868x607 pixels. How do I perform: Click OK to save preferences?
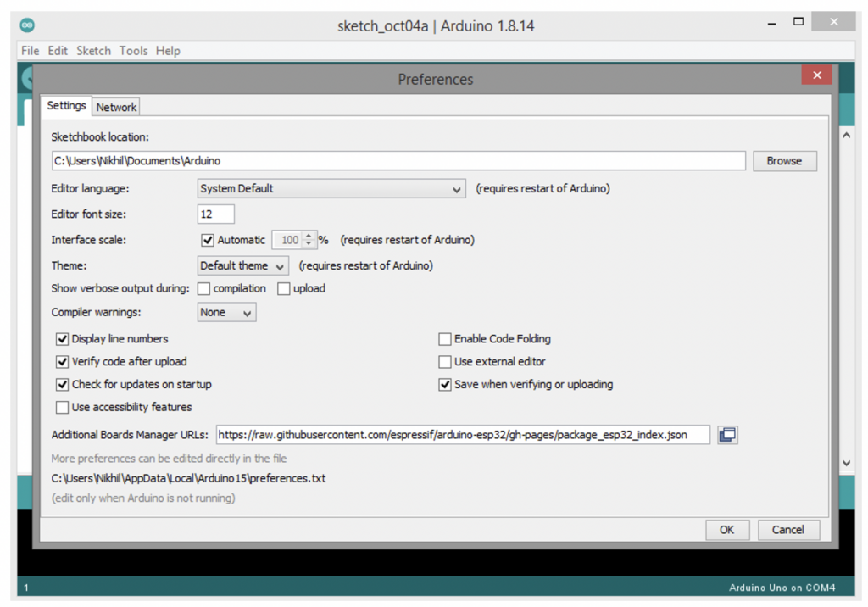point(727,529)
